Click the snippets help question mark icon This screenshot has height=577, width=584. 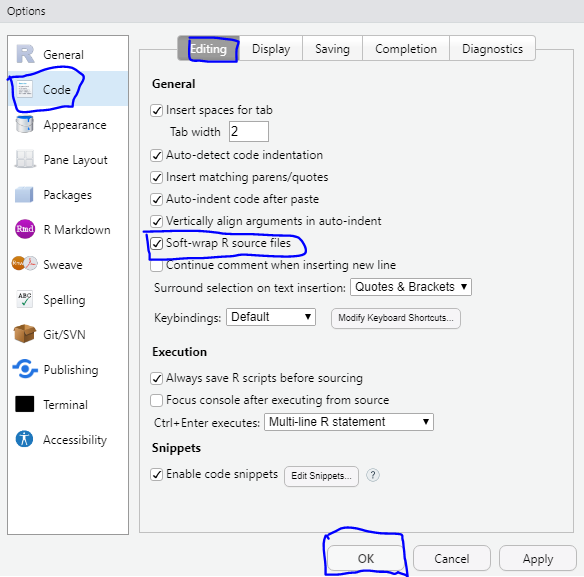click(x=373, y=475)
